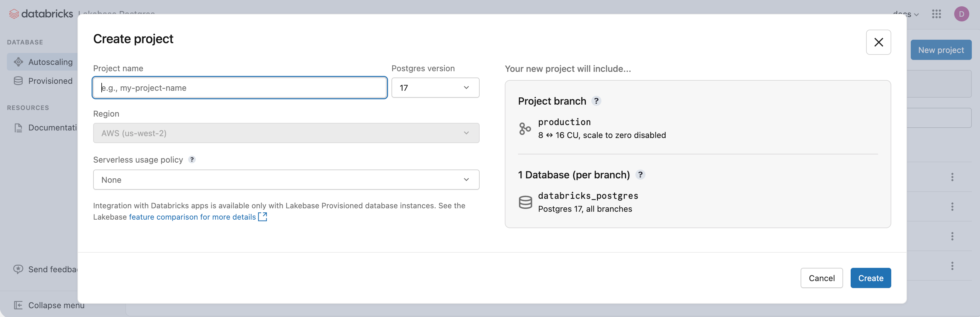Open the Region AWS us-west-2 dropdown
Viewport: 980px width, 317px height.
tap(286, 133)
